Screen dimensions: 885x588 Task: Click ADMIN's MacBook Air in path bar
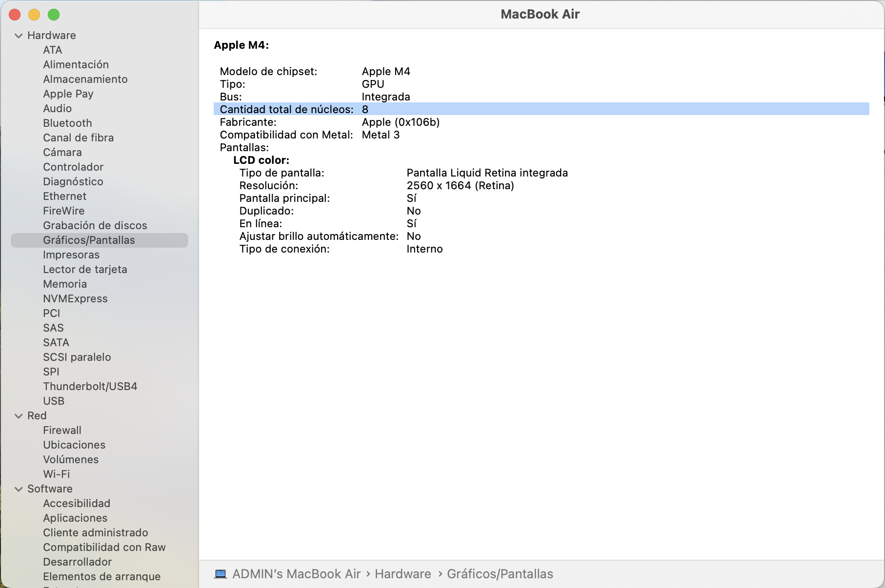[x=296, y=574]
